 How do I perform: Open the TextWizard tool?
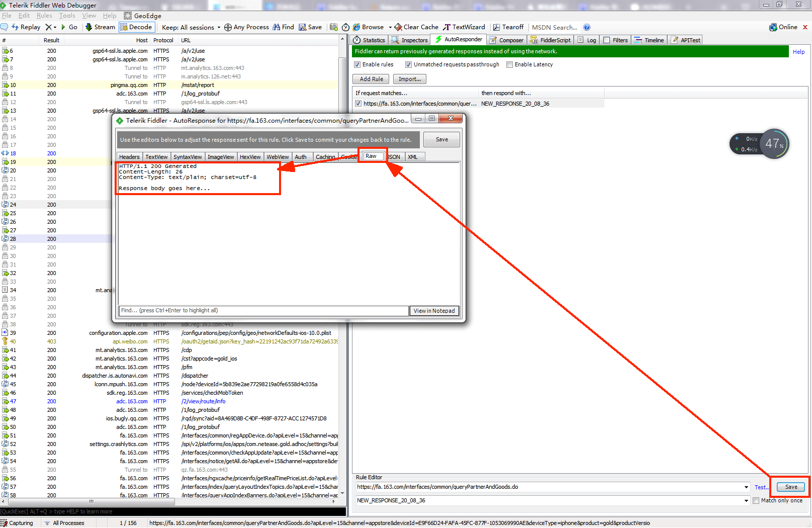(x=464, y=27)
